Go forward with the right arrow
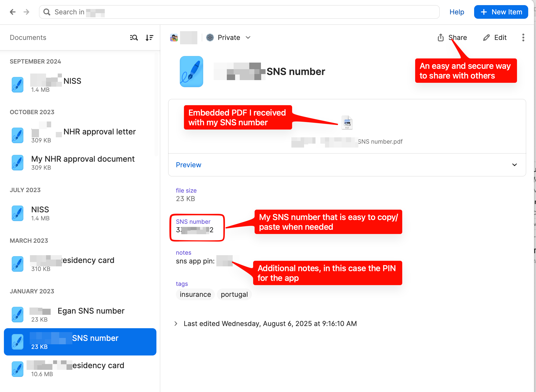 (x=26, y=12)
